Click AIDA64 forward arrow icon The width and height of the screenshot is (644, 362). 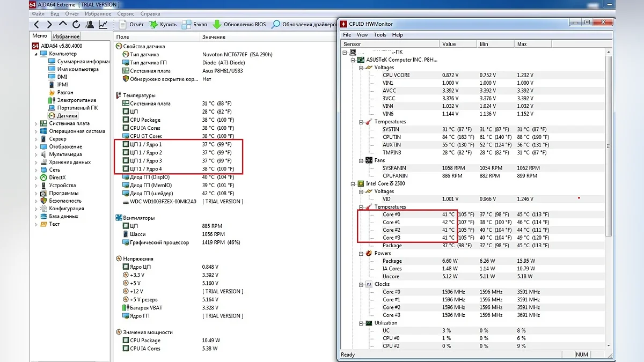pos(49,25)
